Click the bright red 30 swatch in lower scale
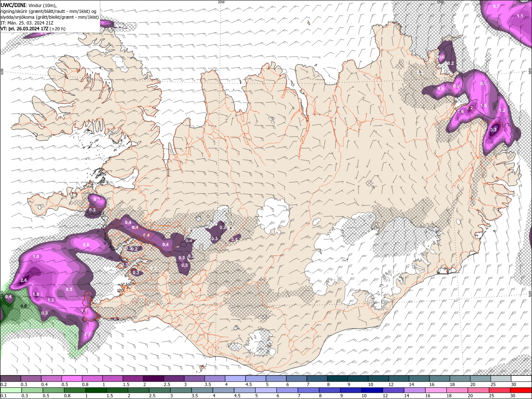Image resolution: width=532 pixels, height=399 pixels. click(521, 390)
